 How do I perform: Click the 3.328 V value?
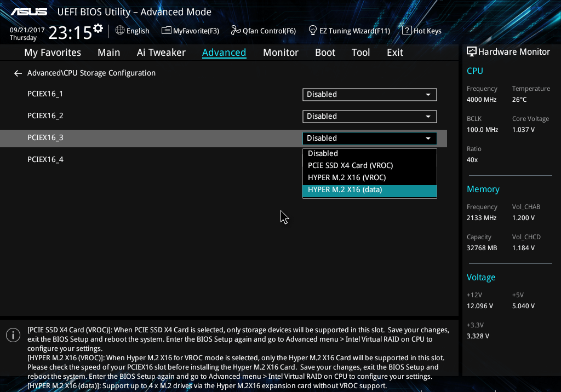click(x=478, y=336)
